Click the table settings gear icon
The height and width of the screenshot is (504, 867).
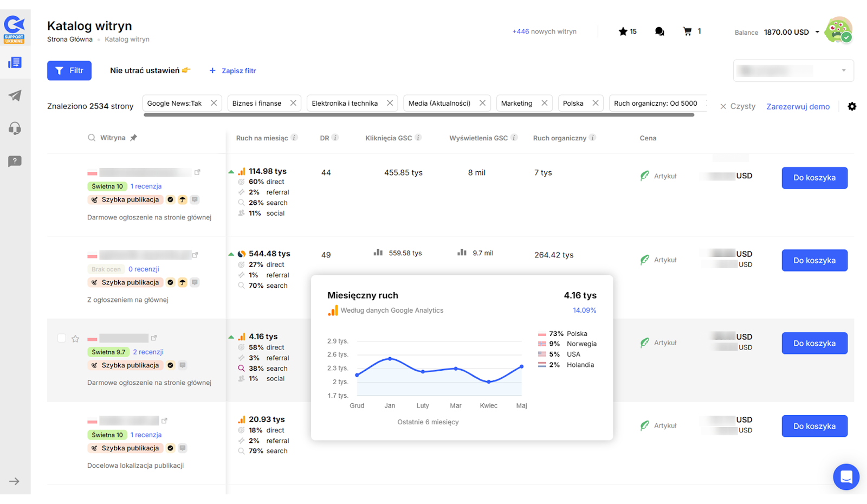click(852, 107)
